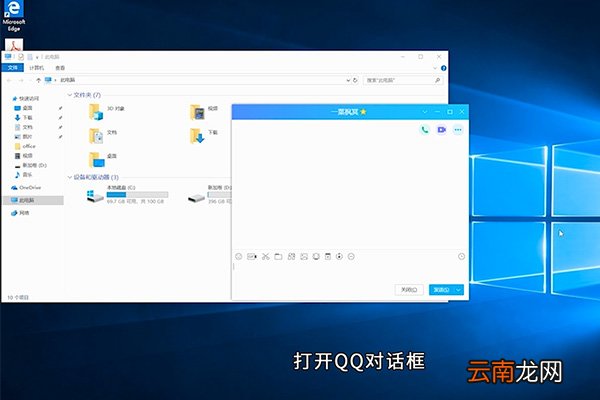The width and height of the screenshot is (600, 400).
Task: Open the 3D 对象 folder
Action: pos(107,112)
